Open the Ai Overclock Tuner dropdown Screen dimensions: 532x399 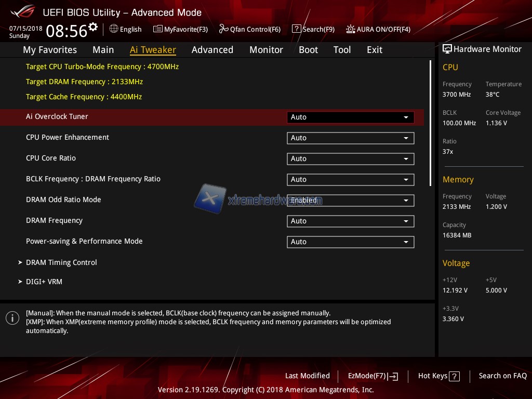point(350,117)
